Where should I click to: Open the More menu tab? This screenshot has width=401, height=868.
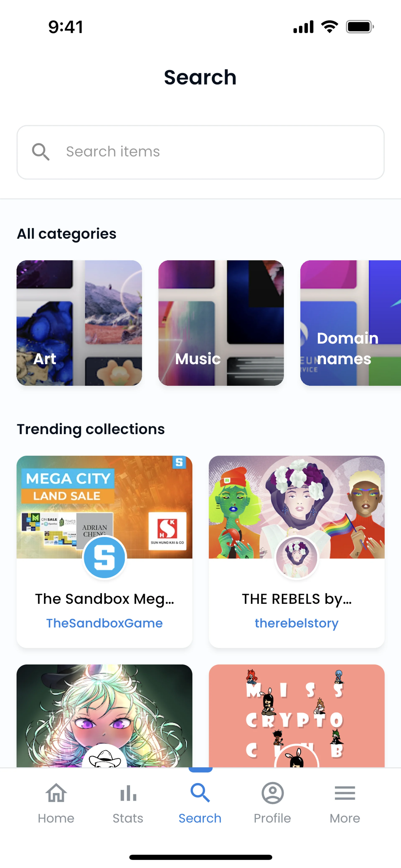pyautogui.click(x=345, y=803)
